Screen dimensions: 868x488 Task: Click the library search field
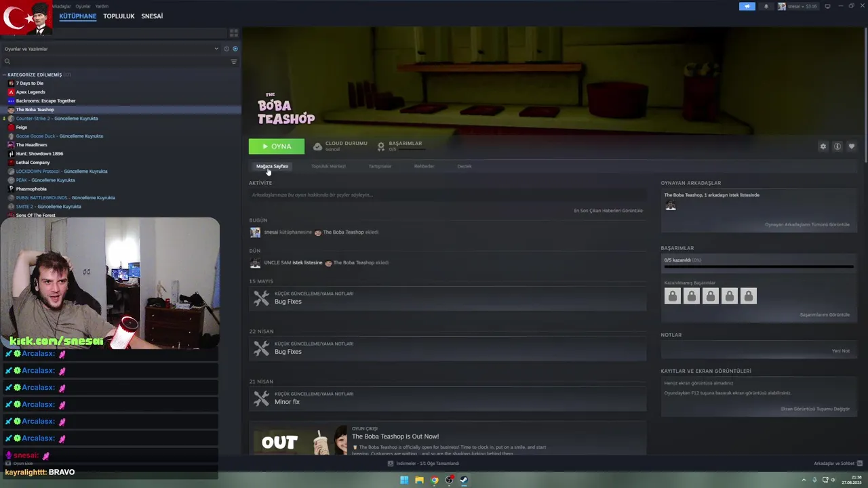[x=115, y=62]
